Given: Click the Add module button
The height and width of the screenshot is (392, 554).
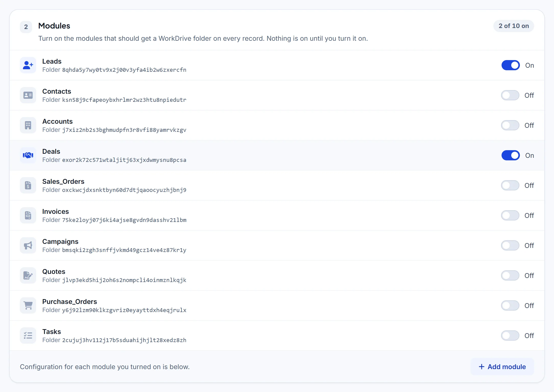Looking at the screenshot, I should (502, 367).
